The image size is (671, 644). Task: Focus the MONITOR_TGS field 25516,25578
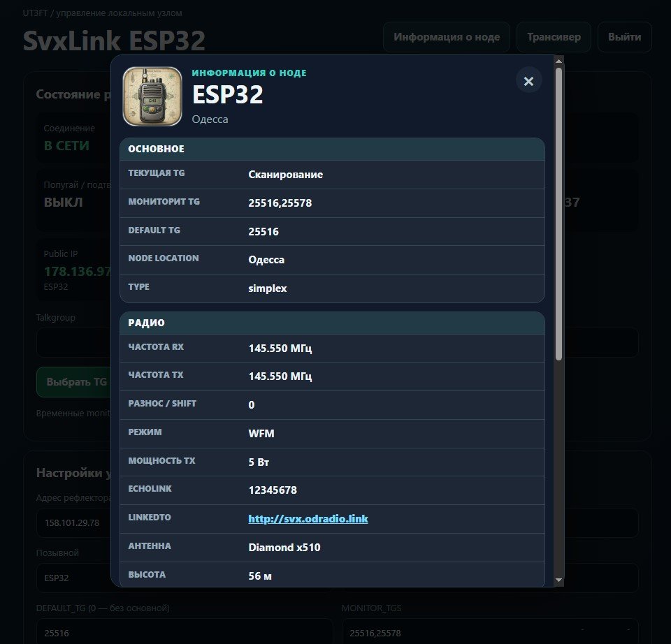(x=490, y=631)
